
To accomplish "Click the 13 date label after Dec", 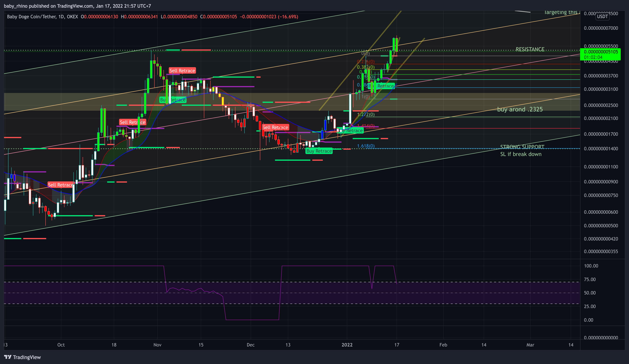I will click(288, 345).
